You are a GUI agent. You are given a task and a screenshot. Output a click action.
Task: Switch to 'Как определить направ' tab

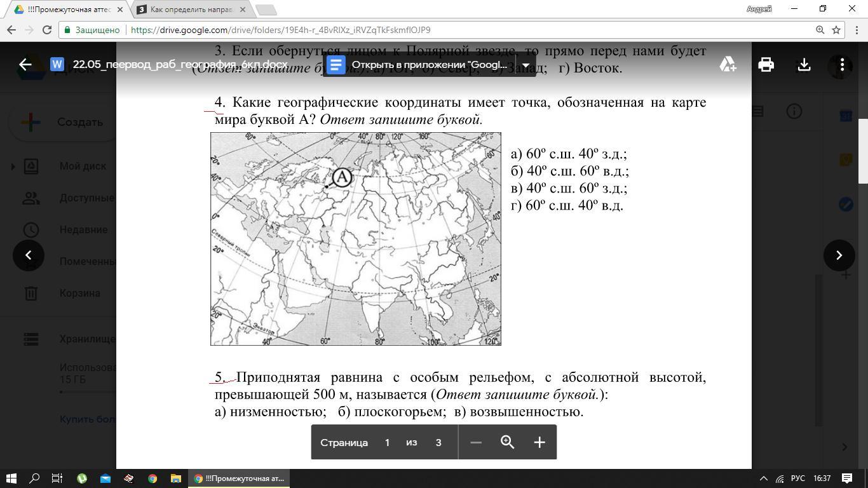193,10
